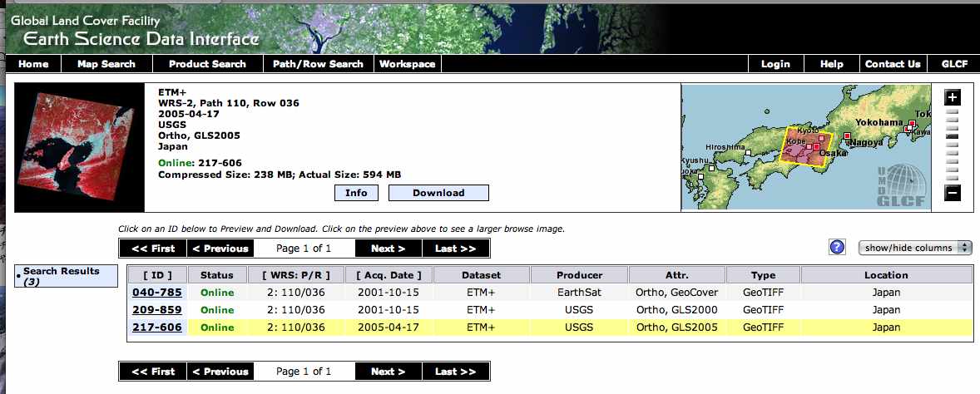This screenshot has width=980, height=394.
Task: Open Contact Us page
Action: [x=893, y=64]
